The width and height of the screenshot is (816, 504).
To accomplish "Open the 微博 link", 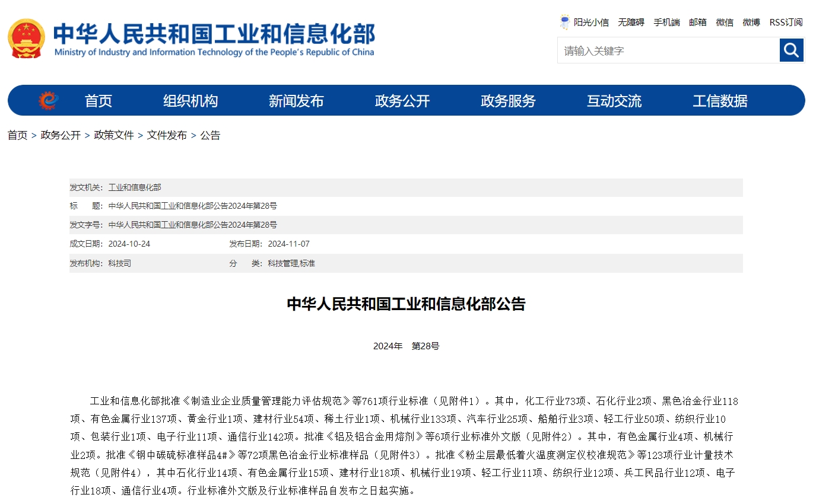I will click(x=751, y=23).
